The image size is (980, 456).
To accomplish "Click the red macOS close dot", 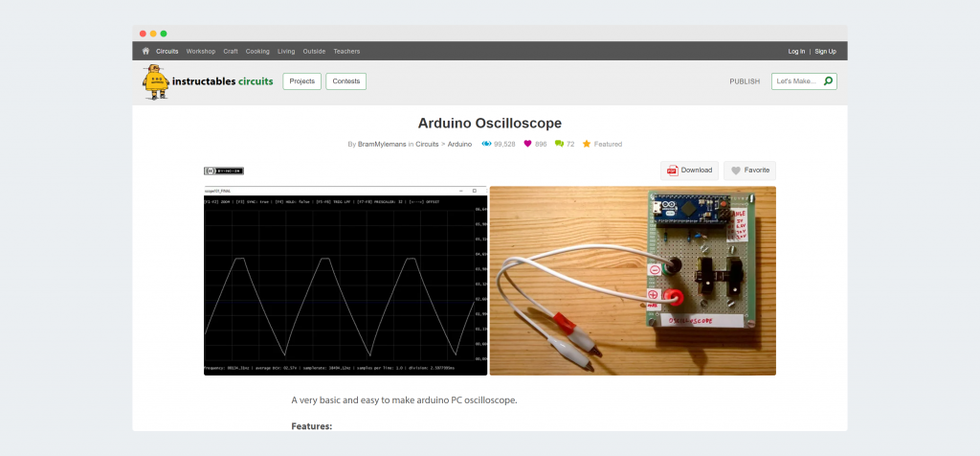I will [x=143, y=34].
